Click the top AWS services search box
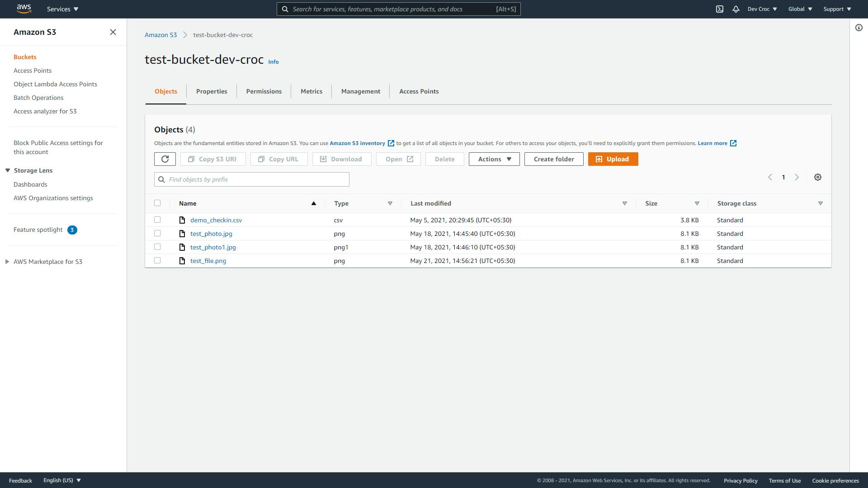The width and height of the screenshot is (868, 488). [x=399, y=9]
